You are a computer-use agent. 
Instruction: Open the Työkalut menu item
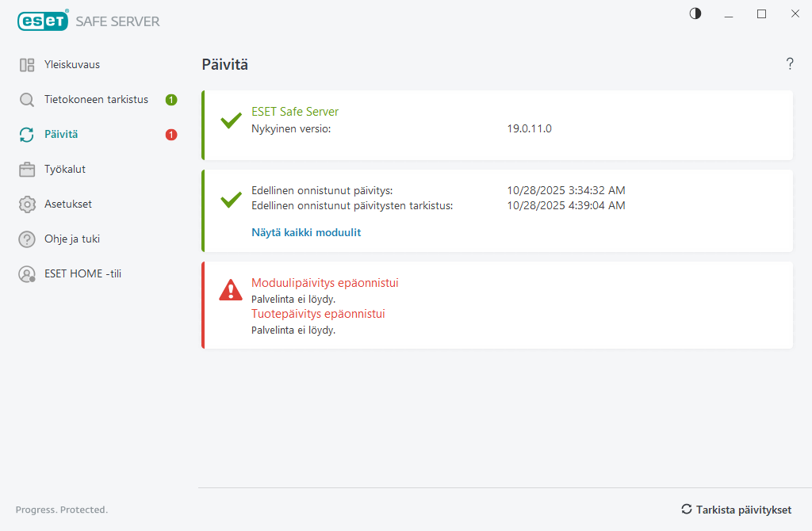point(65,170)
